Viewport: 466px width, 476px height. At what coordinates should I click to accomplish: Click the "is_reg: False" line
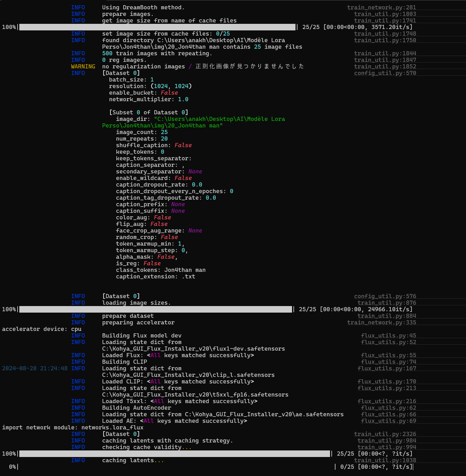pos(138,263)
